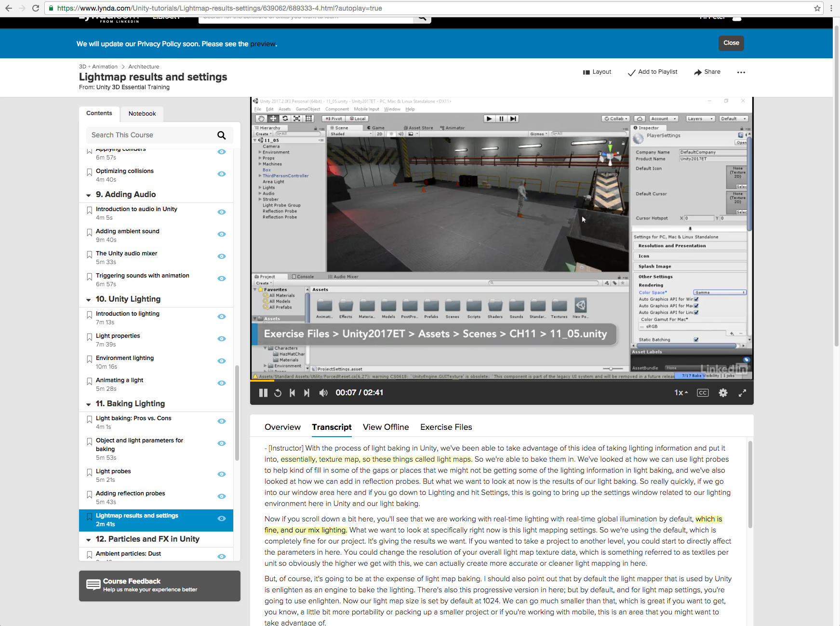This screenshot has height=626, width=840.
Task: Toggle viewed eye for Lightmap results and settings
Action: (x=222, y=519)
